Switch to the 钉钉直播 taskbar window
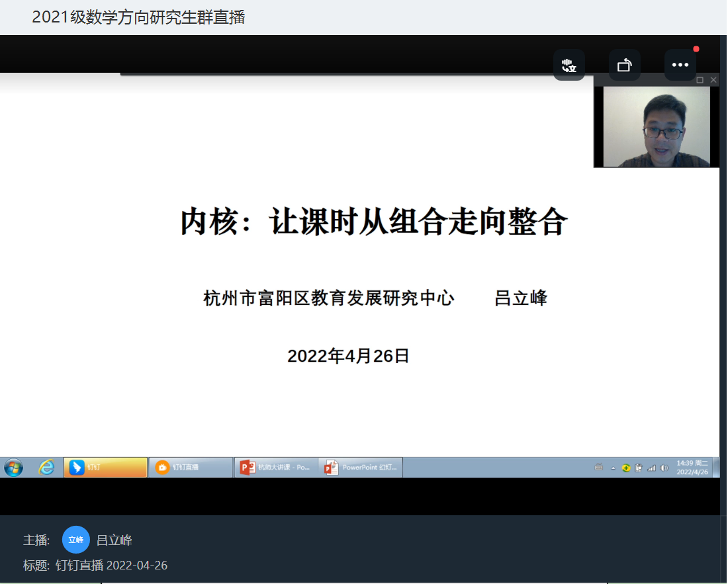Image resolution: width=728 pixels, height=586 pixels. [191, 468]
